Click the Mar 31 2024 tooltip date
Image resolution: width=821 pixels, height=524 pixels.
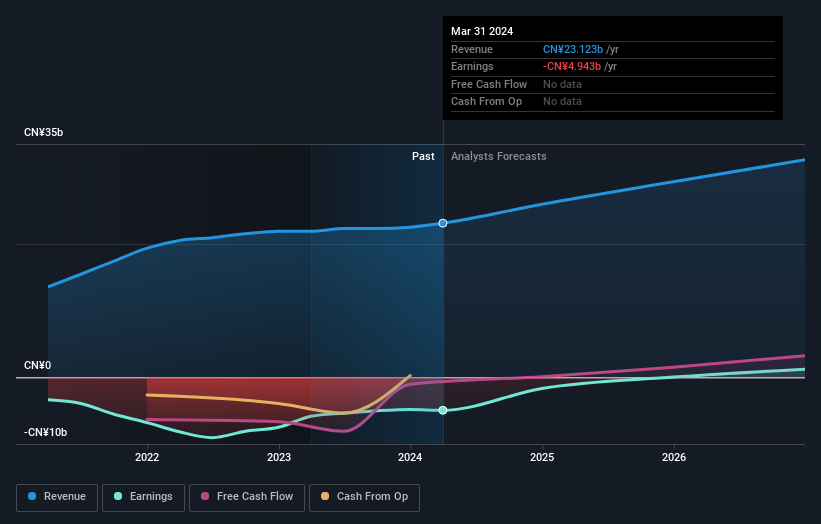tap(482, 31)
